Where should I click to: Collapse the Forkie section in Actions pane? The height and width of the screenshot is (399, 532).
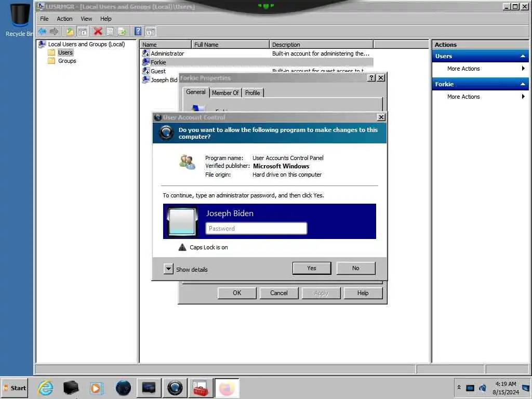(x=523, y=84)
